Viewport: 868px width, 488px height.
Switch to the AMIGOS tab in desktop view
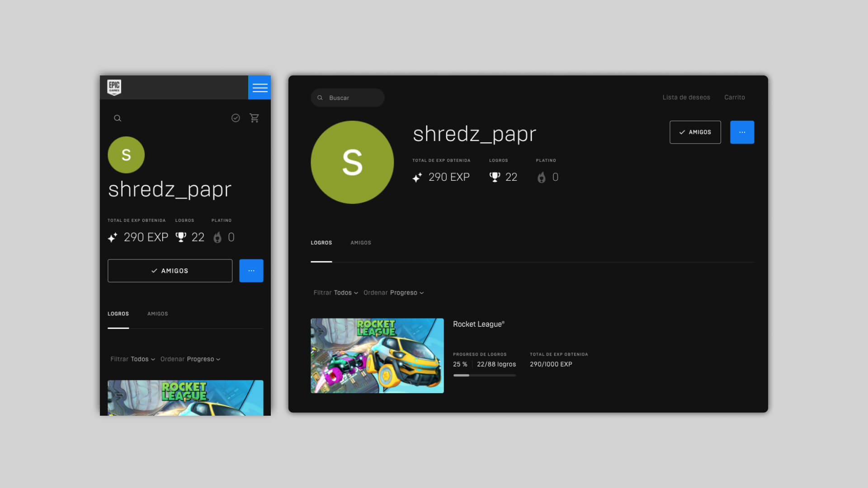(x=361, y=243)
